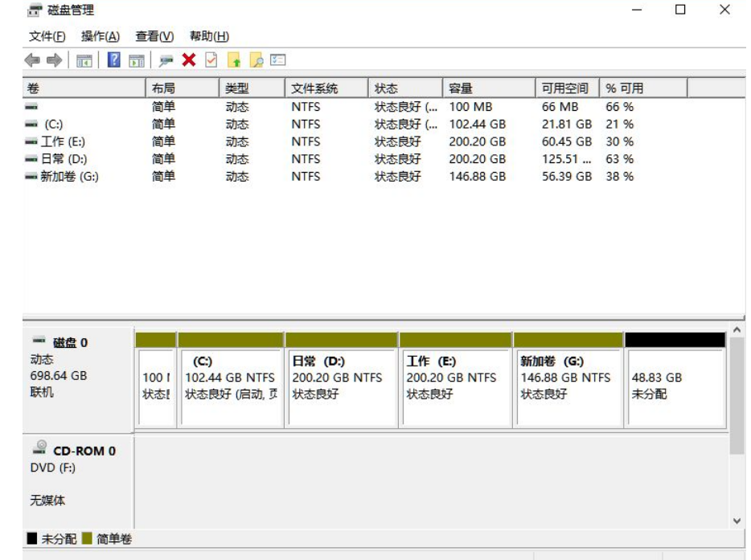Select the 日常 (D:) partition block in disk map

(x=341, y=386)
